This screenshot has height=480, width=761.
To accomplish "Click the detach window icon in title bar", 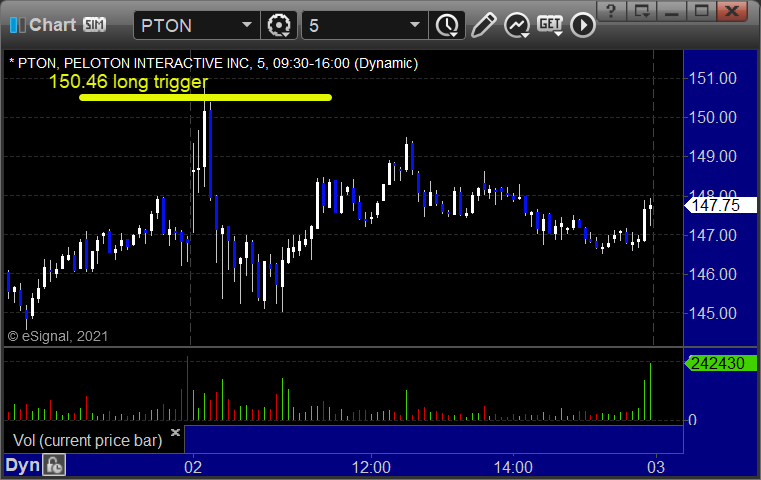I will coord(642,11).
